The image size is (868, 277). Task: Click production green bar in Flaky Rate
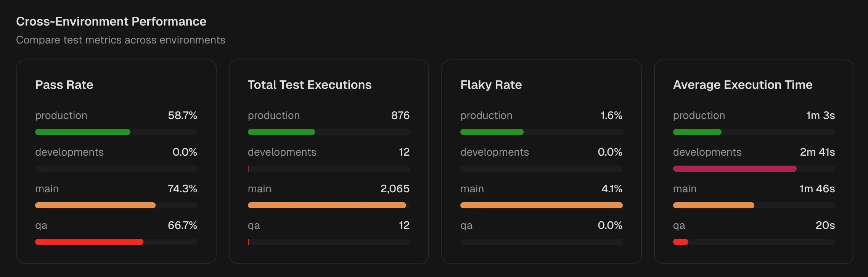(x=492, y=132)
